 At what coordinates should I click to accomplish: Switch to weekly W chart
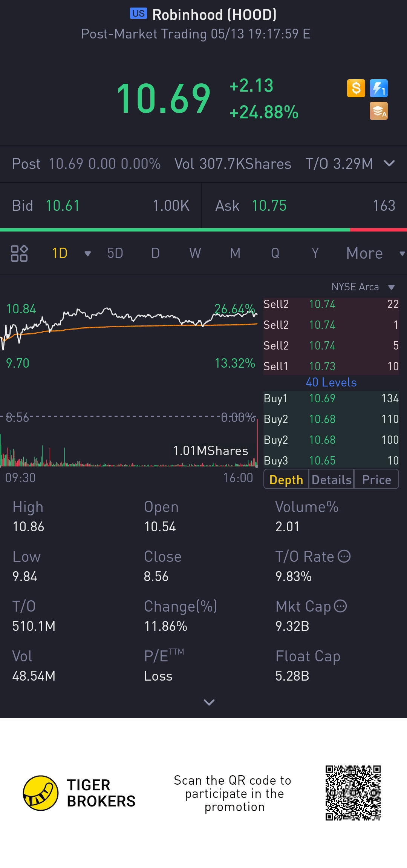(x=195, y=253)
